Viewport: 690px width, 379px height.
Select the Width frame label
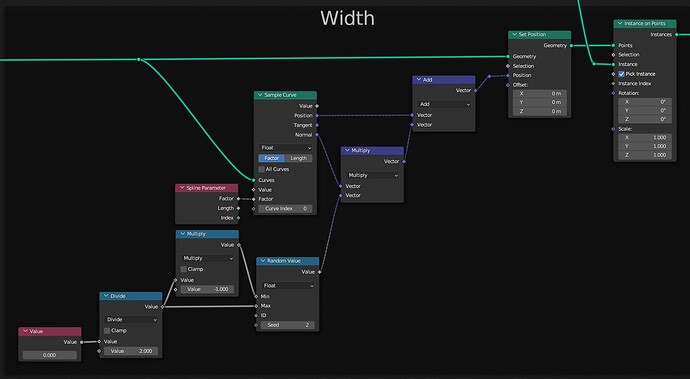click(348, 18)
